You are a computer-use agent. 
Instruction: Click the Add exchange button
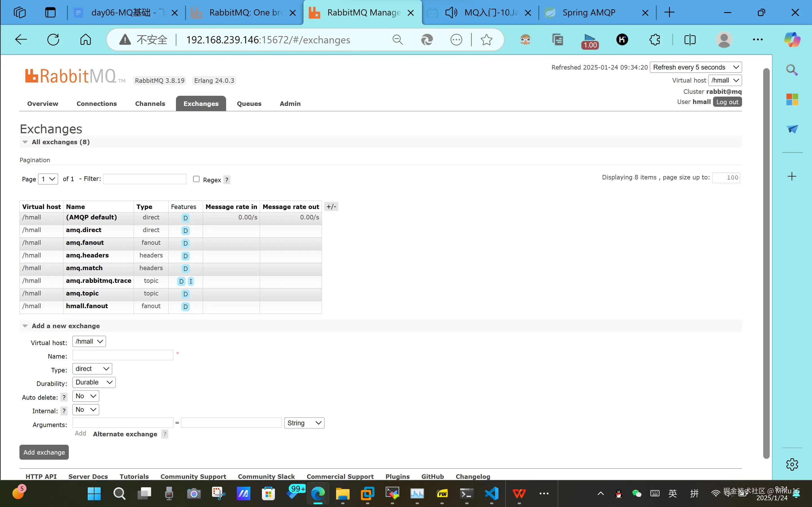[x=44, y=452]
